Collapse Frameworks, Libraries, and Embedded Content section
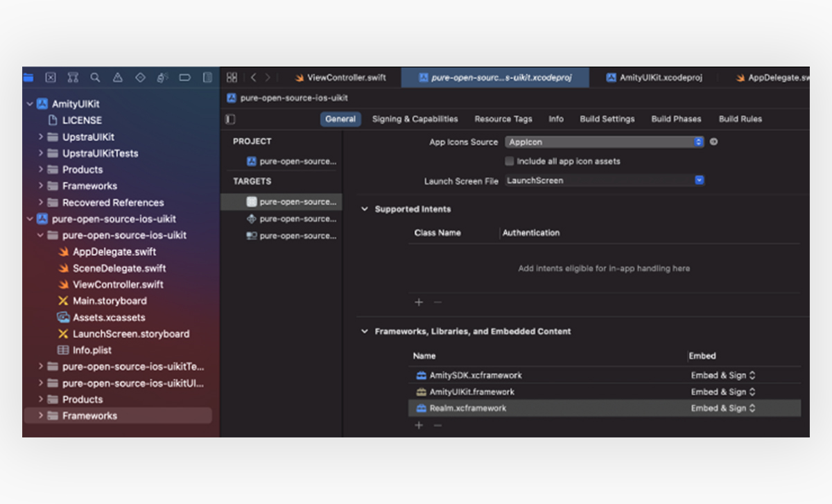 pos(365,331)
